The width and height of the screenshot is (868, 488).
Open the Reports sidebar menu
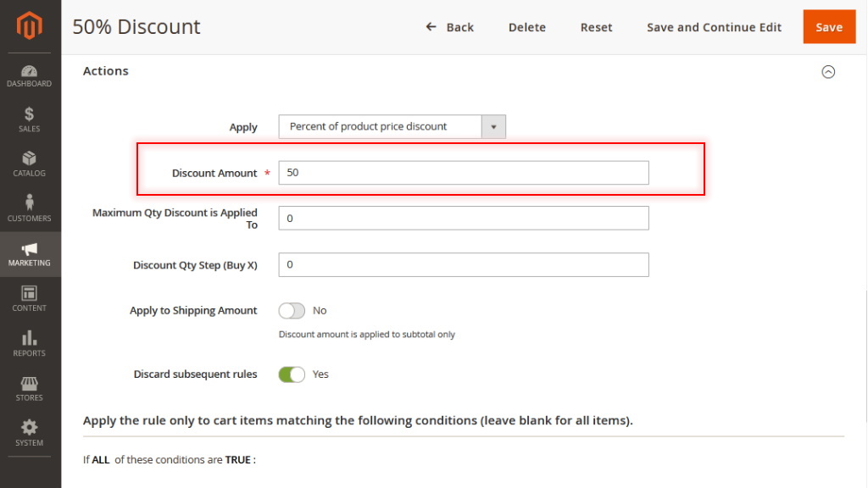(30, 344)
